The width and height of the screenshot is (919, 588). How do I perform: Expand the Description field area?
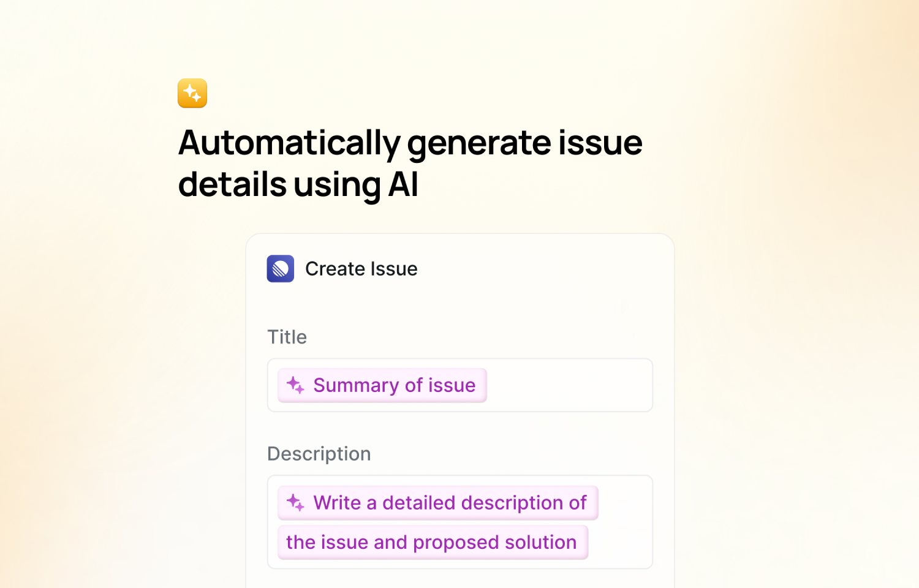pos(459,521)
